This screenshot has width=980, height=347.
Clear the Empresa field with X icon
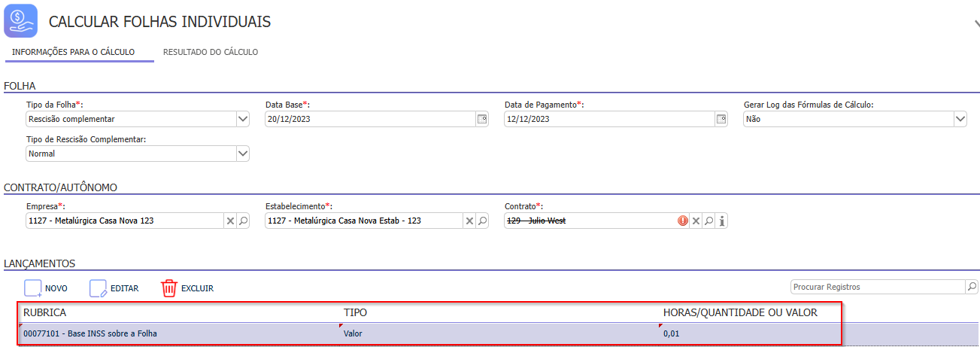point(230,221)
